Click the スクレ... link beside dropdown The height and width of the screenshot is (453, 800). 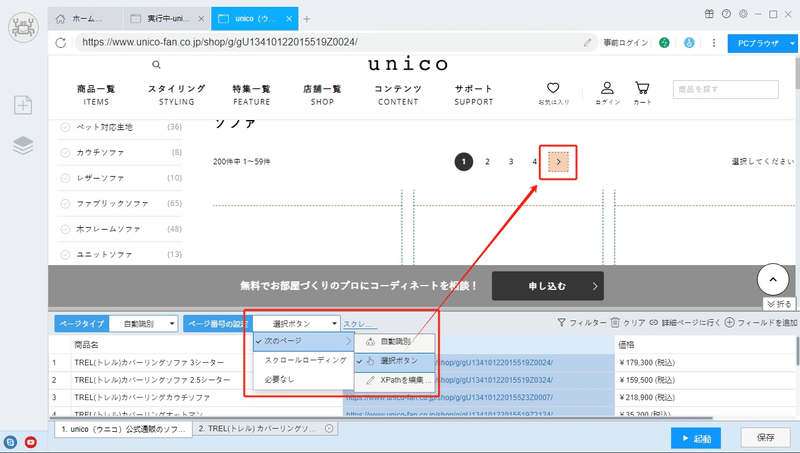coord(359,324)
